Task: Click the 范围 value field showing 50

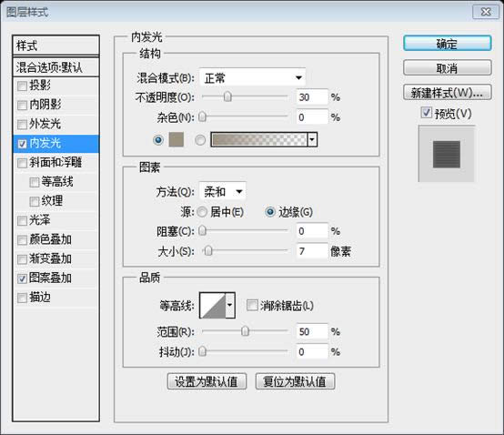Action: coord(312,331)
